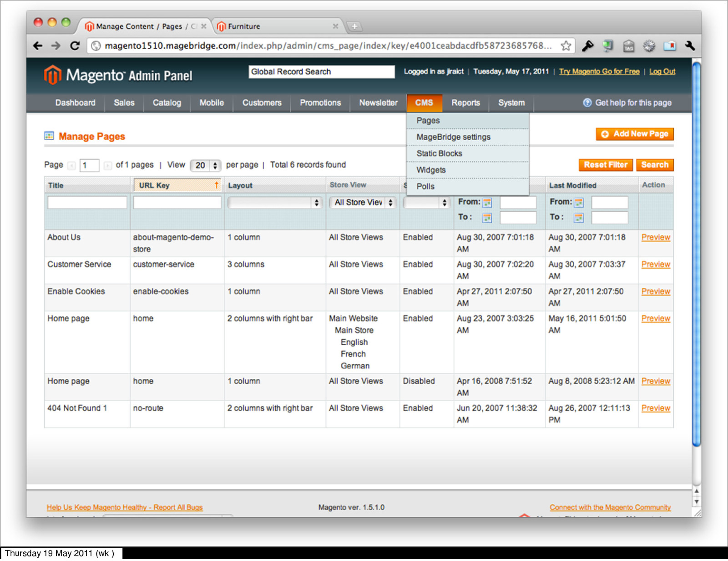Click the customer-service URL key cell
The width and height of the screenshot is (728, 561).
177,270
